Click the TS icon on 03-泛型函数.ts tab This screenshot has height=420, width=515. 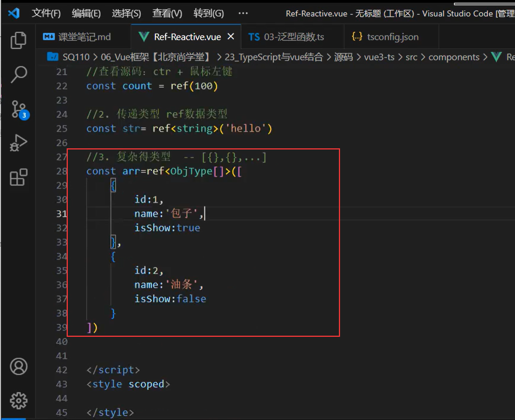(254, 37)
